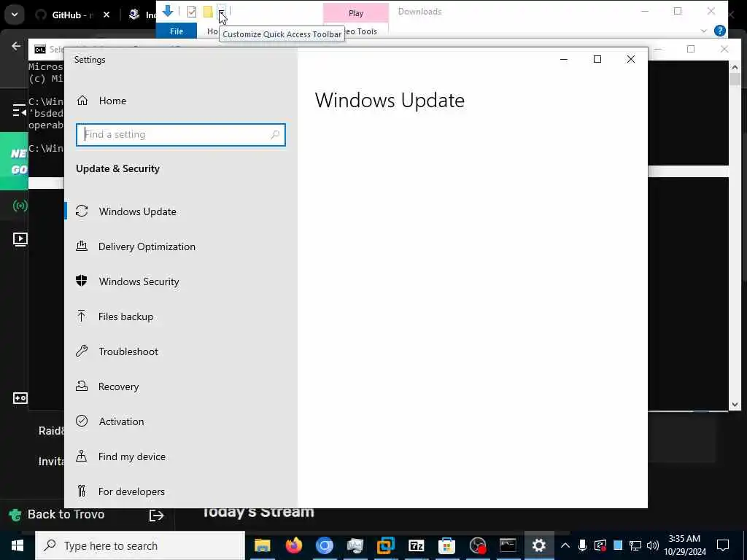Open Firefox from taskbar

click(293, 545)
